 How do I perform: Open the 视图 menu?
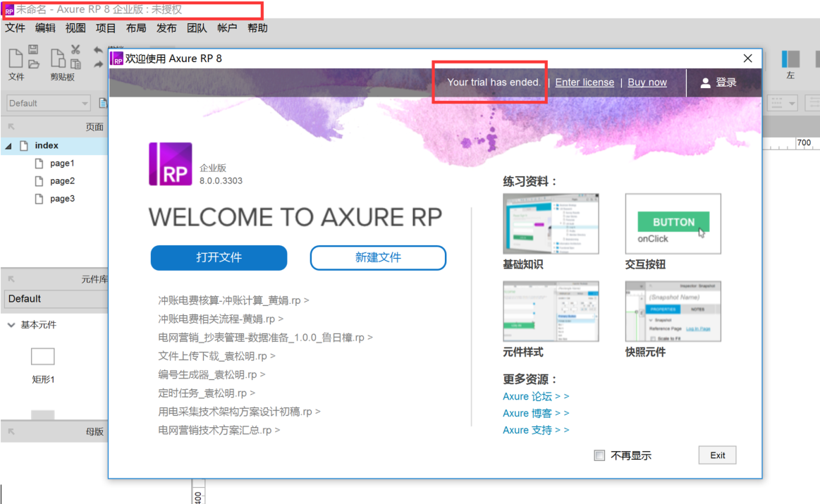(75, 27)
